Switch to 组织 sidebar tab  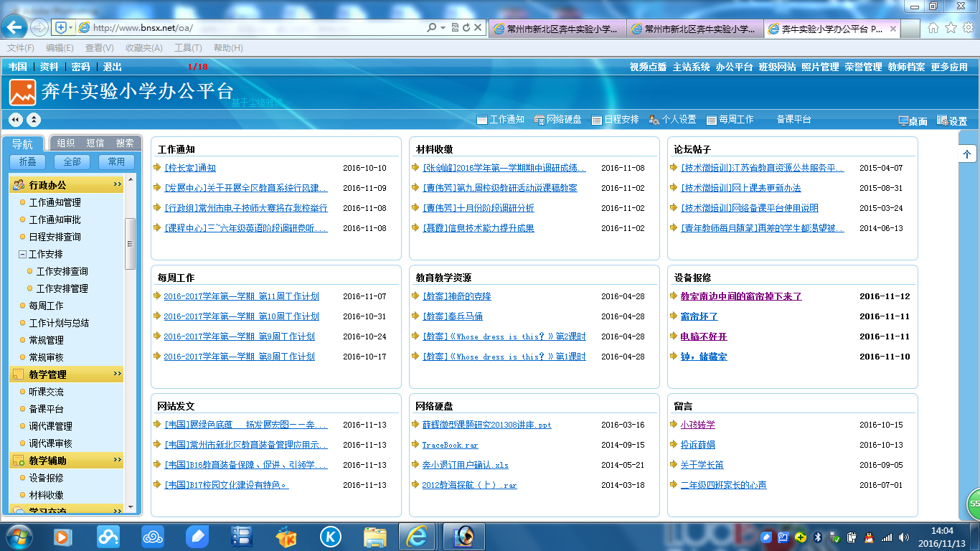pos(65,143)
